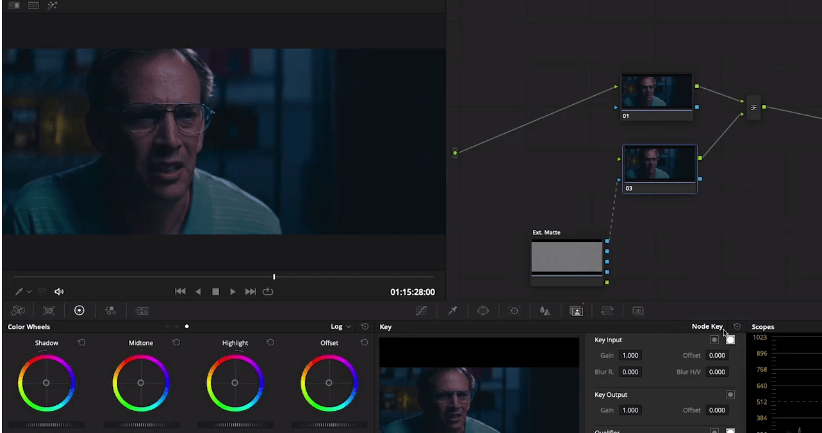Toggle the Key Input matte/mask button
The height and width of the screenshot is (433, 822).
coord(730,340)
